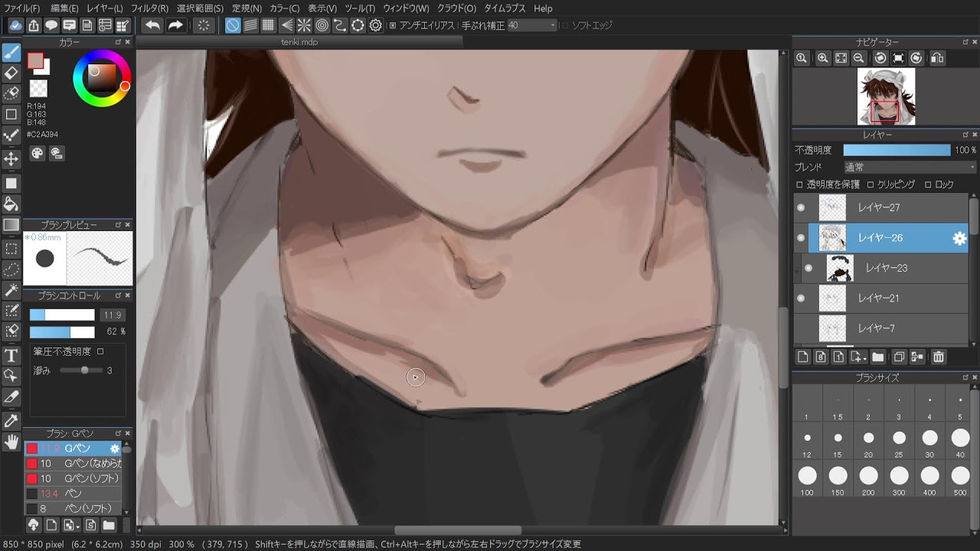Click the Redo arrow
980x551 pixels.
[x=175, y=25]
